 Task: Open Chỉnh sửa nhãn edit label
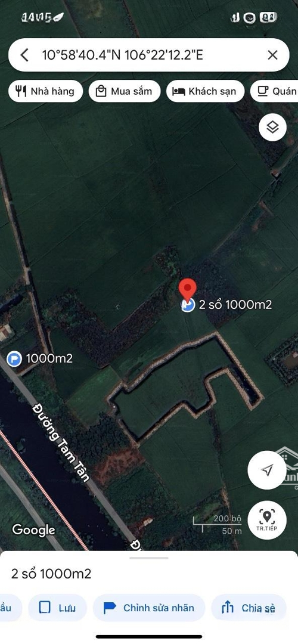(148, 608)
